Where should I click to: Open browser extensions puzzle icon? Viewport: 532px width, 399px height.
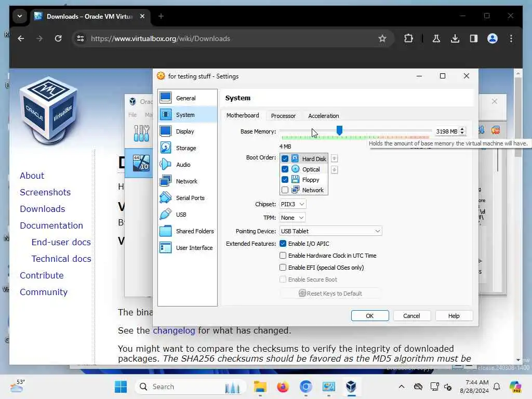pos(408,38)
